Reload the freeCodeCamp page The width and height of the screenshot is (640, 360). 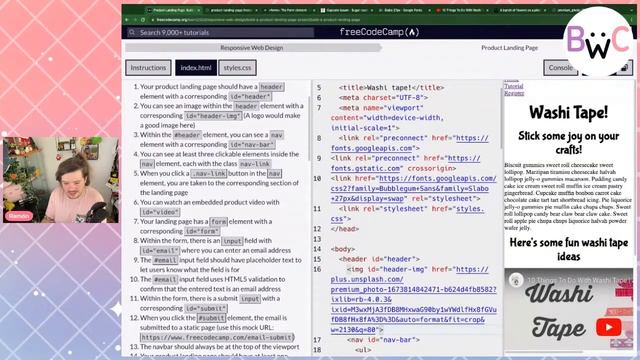[x=143, y=20]
